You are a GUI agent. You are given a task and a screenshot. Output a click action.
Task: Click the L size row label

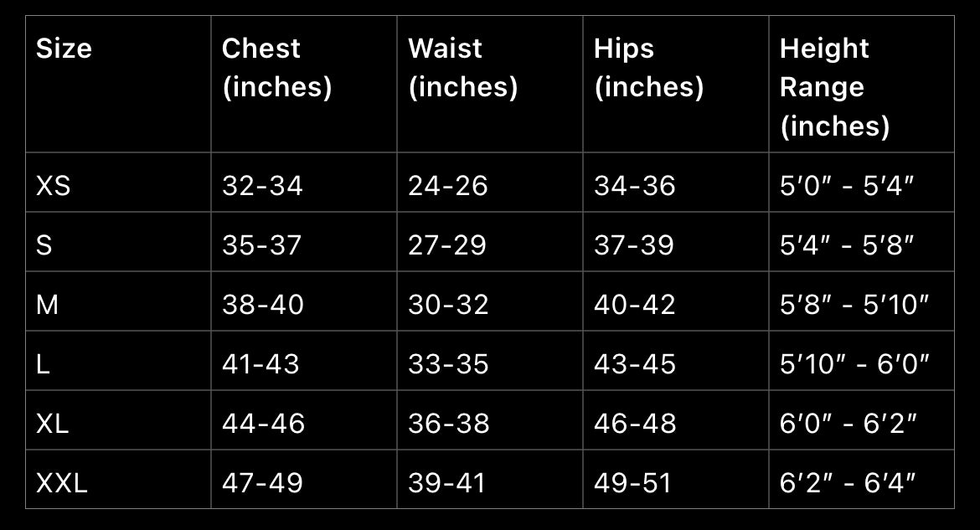pos(44,363)
